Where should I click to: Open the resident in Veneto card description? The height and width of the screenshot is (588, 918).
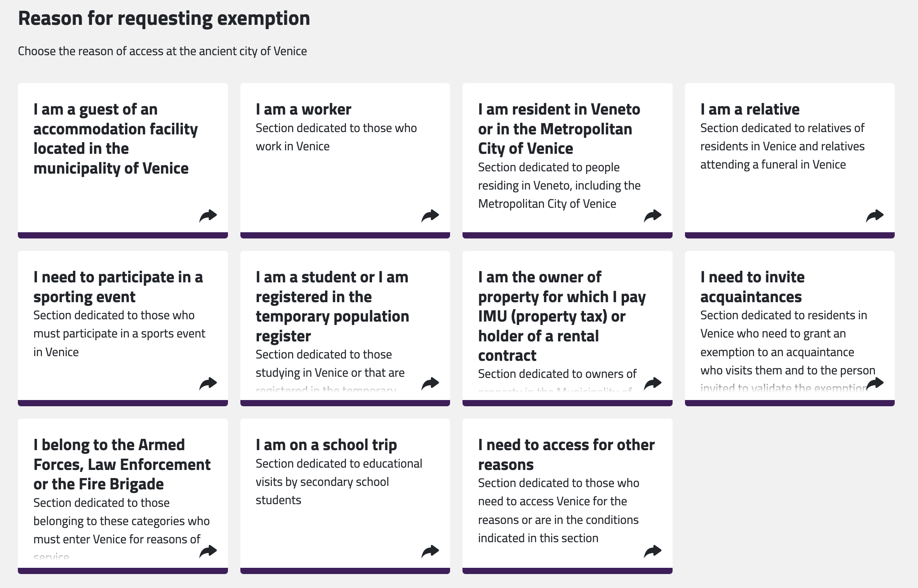click(559, 186)
